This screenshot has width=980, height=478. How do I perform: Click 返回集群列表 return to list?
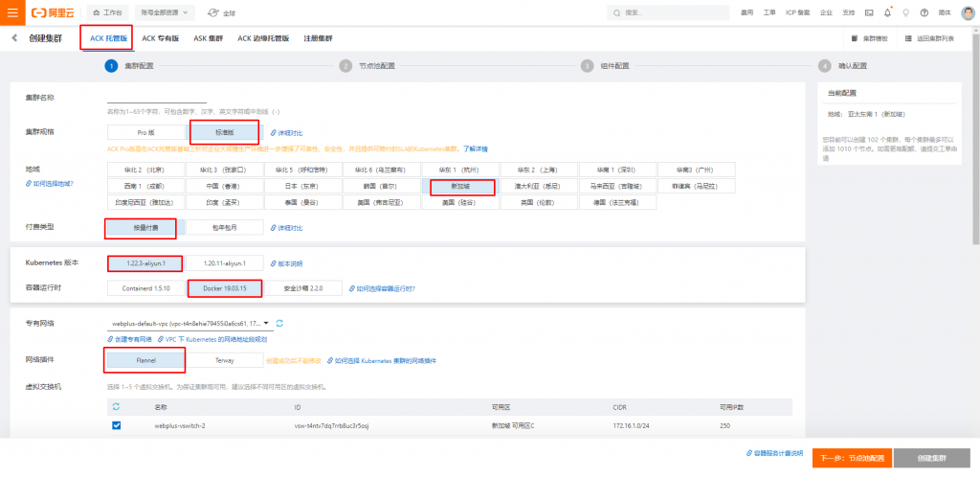[929, 38]
